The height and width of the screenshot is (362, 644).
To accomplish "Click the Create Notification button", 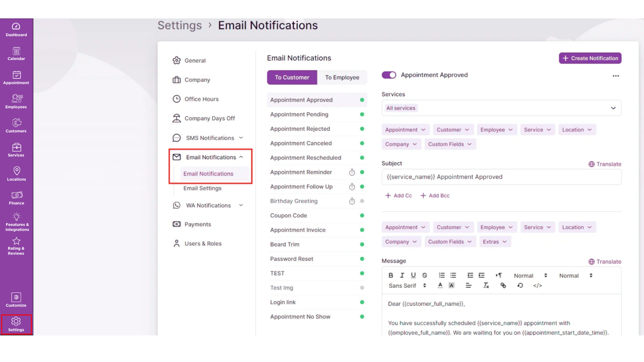I will [x=590, y=58].
